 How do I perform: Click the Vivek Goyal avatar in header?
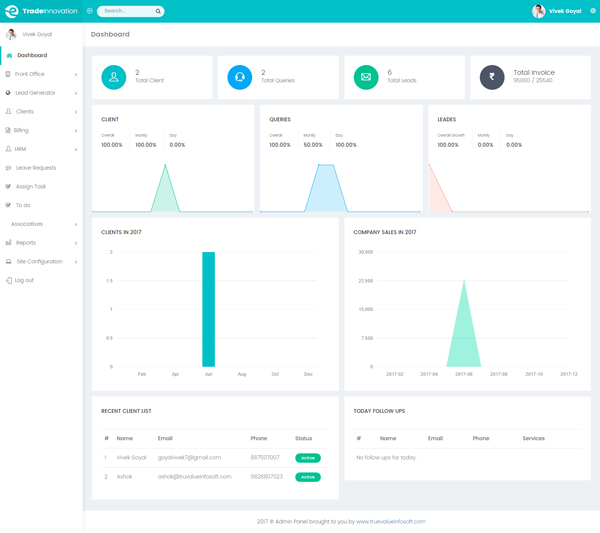coord(538,11)
